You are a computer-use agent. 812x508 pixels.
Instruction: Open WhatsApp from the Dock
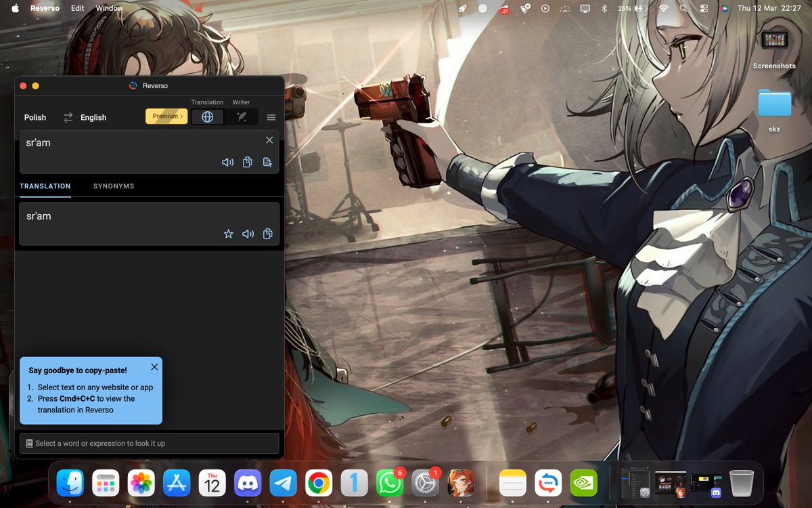pos(390,483)
